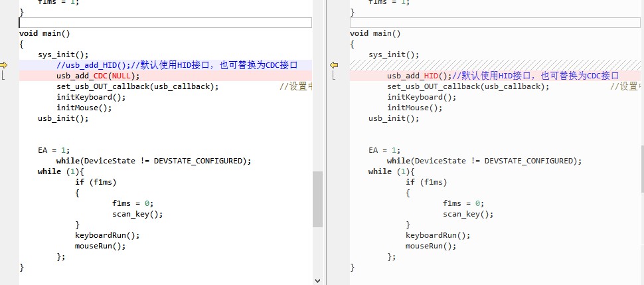The height and width of the screenshot is (285, 644).
Task: Click the yellow right-pointing diff arrow in left margin
Action: pos(4,65)
